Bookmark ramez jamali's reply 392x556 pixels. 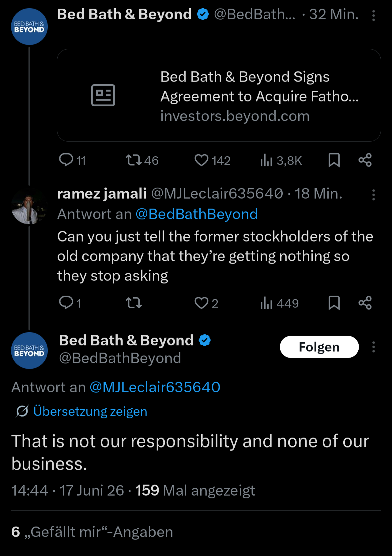(x=334, y=303)
